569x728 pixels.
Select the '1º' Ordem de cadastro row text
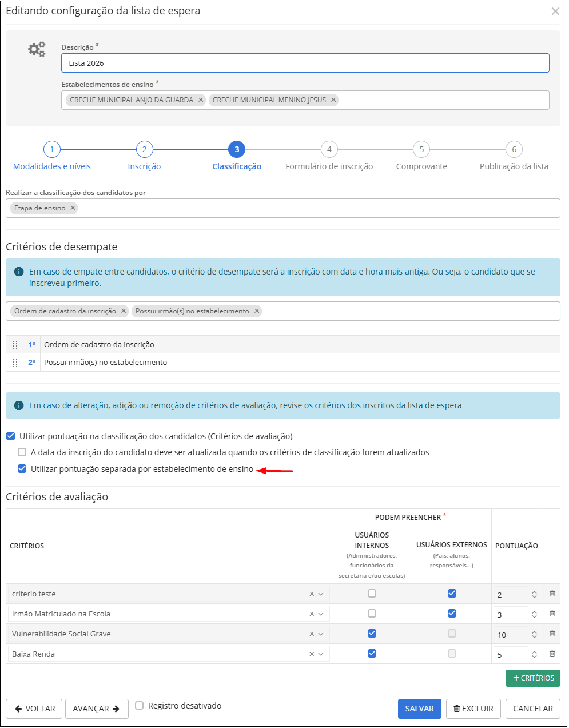point(99,345)
